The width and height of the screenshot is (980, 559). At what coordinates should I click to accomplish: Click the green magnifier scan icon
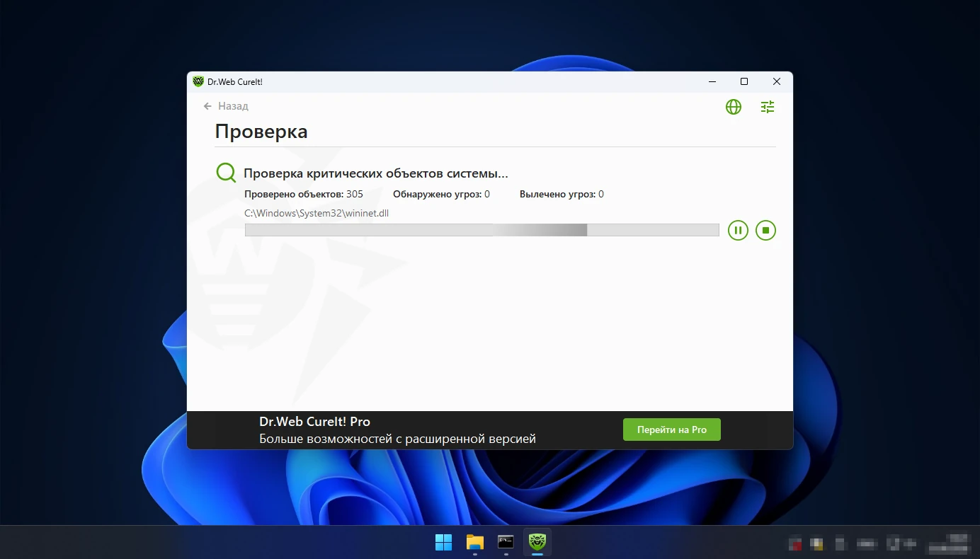pos(226,173)
